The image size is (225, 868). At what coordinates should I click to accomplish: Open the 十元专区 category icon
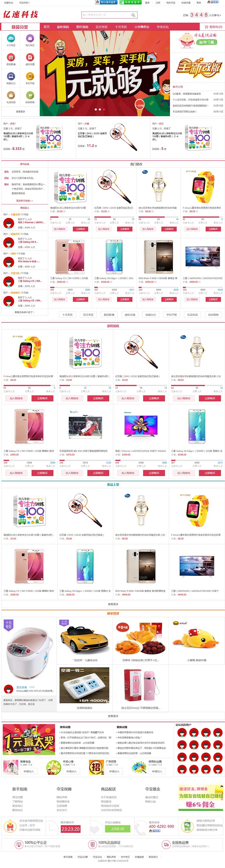tap(11, 38)
